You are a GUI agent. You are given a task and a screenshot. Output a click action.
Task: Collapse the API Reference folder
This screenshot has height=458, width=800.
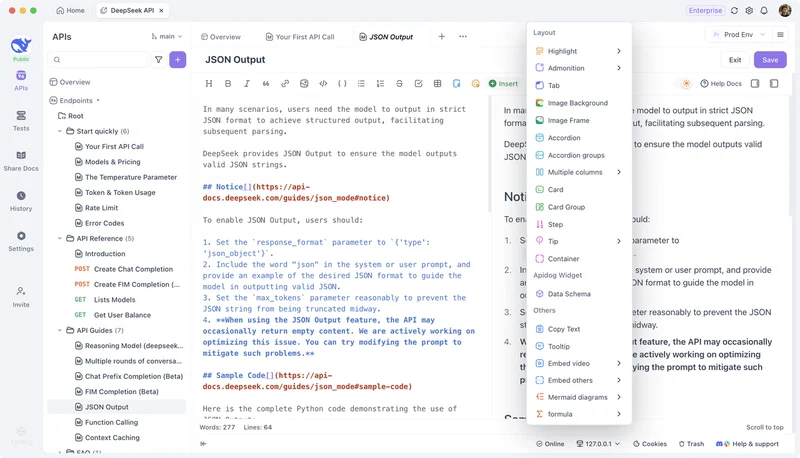60,238
